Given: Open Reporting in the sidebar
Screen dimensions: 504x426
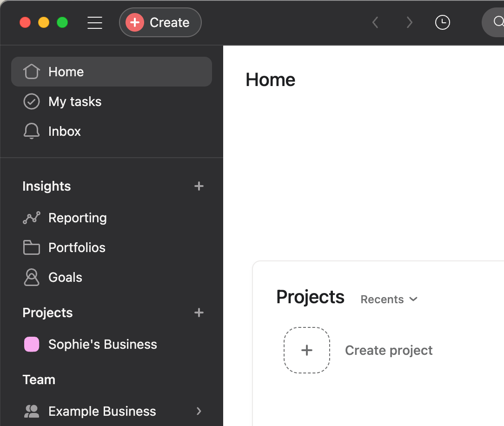Looking at the screenshot, I should (x=112, y=218).
